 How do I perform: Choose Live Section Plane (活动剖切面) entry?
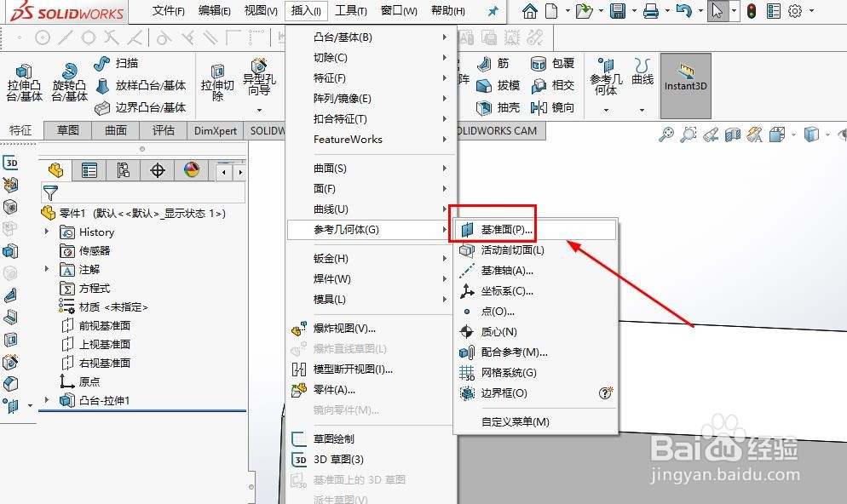536,249
